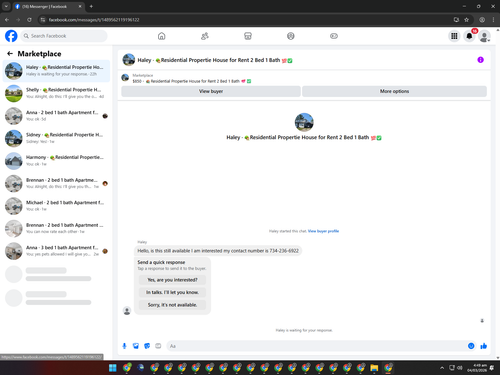Open Anna 2 bed 1 bath conversation

56,116
